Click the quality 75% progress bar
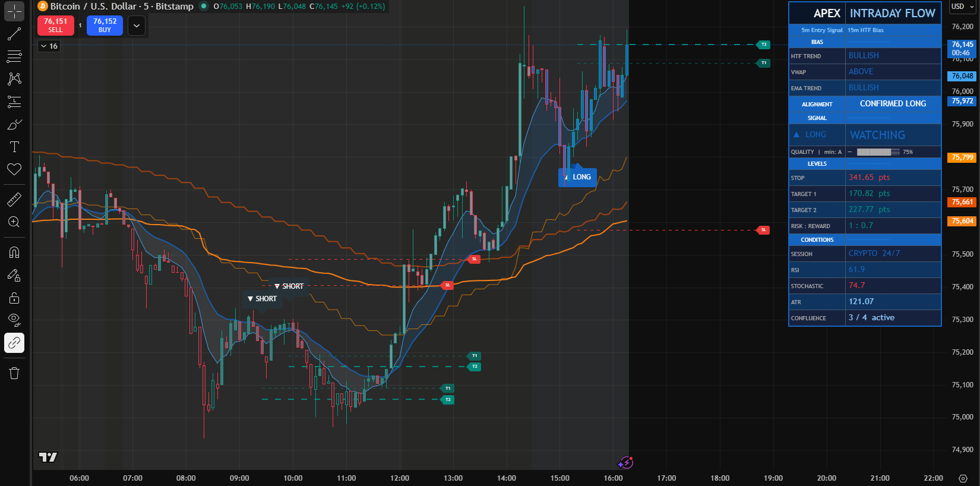Viewport: 980px width, 486px height. pos(878,152)
